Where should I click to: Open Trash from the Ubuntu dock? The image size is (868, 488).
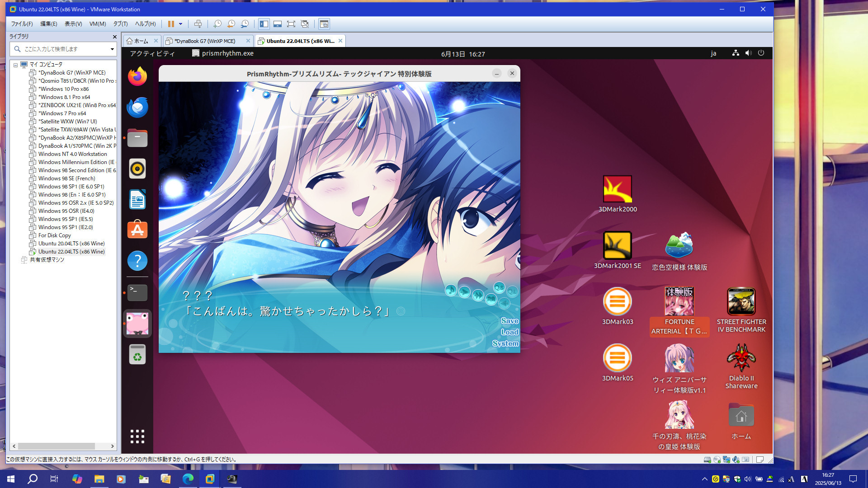tap(137, 355)
